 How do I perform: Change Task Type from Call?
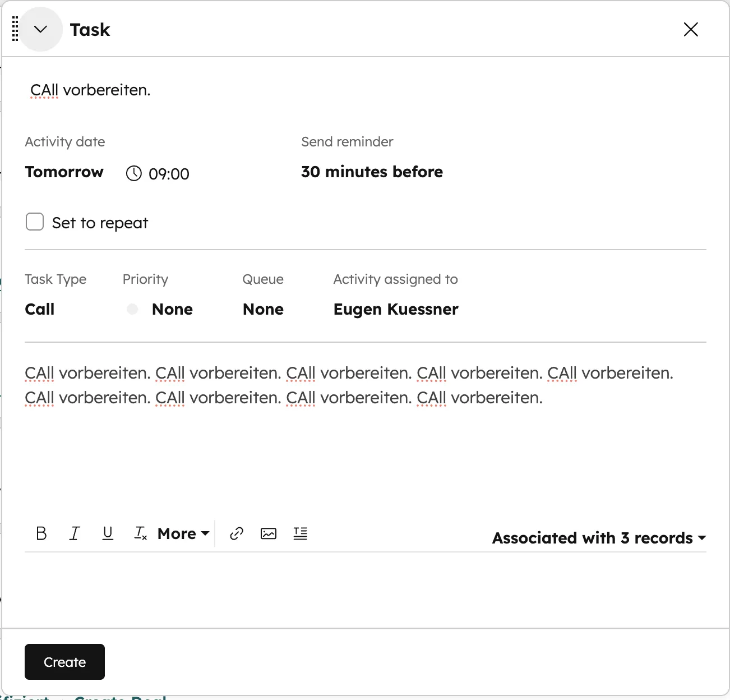click(39, 309)
